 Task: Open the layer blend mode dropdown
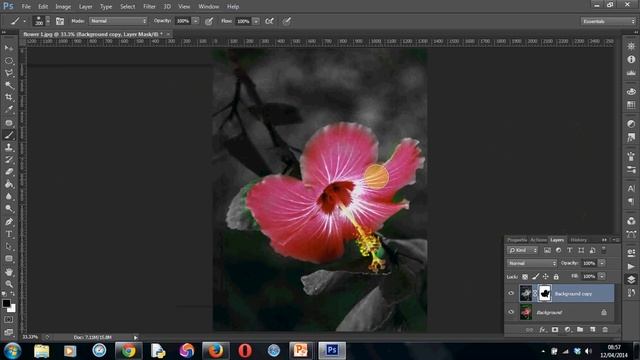pos(532,263)
